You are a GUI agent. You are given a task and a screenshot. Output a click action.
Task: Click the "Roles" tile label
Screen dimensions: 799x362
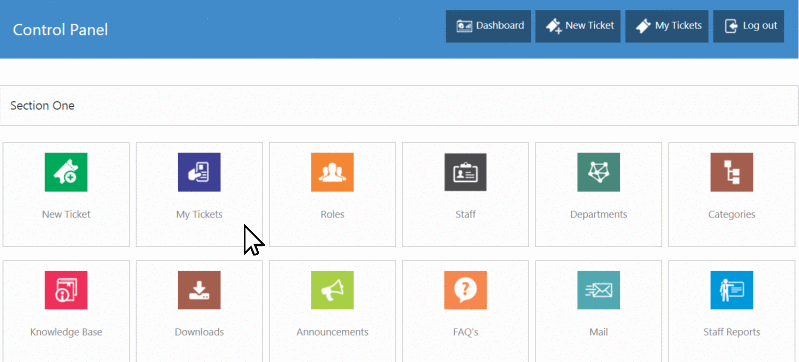click(332, 214)
